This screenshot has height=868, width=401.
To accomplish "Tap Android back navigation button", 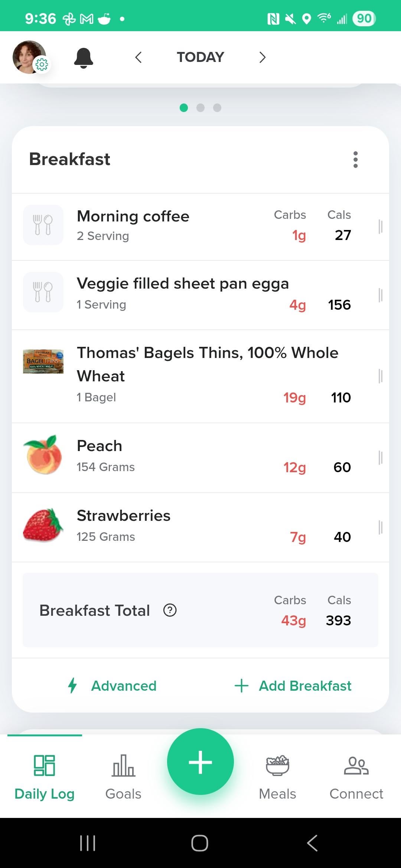I will tap(312, 843).
